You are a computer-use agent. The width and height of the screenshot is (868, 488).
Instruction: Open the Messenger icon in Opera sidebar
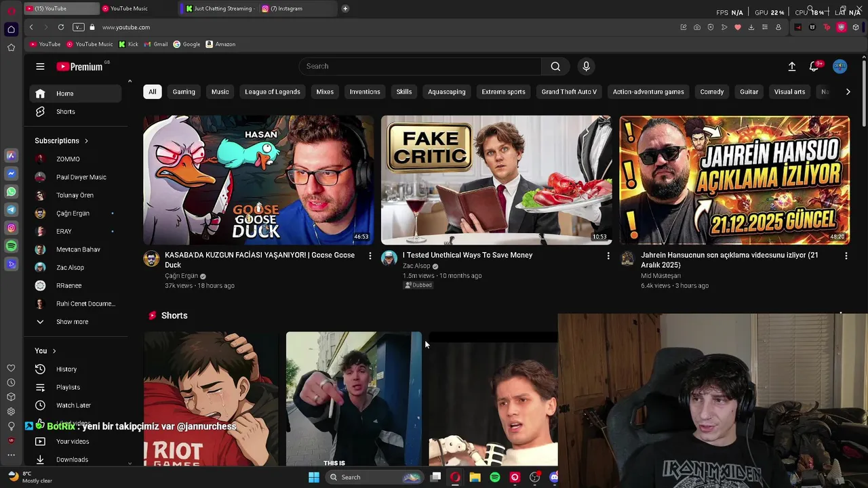click(x=11, y=174)
